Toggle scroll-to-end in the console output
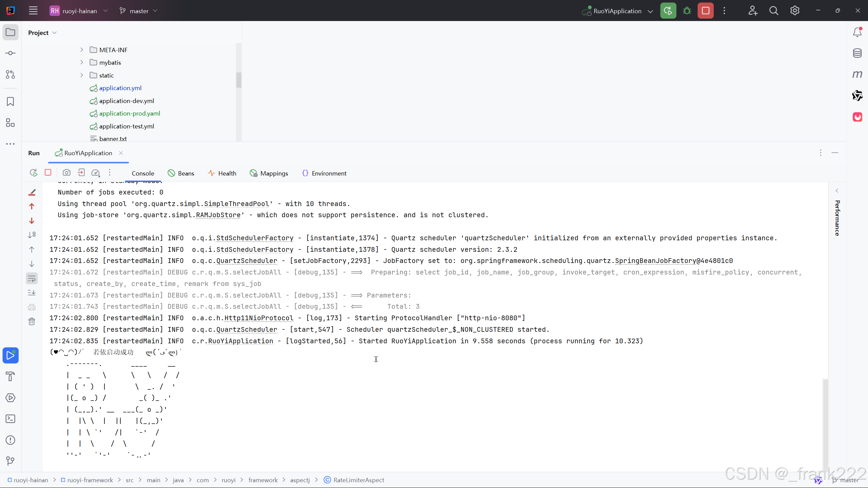This screenshot has height=488, width=868. tap(32, 292)
